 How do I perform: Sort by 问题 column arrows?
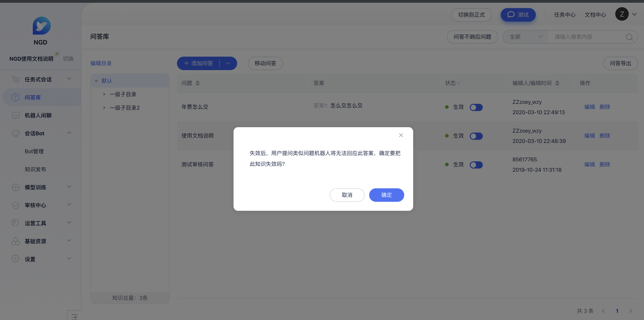[x=198, y=83]
